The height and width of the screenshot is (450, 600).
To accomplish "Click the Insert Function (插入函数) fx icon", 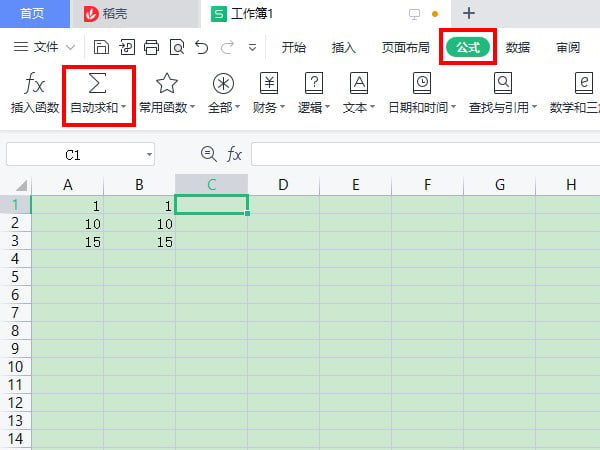I will tap(34, 84).
